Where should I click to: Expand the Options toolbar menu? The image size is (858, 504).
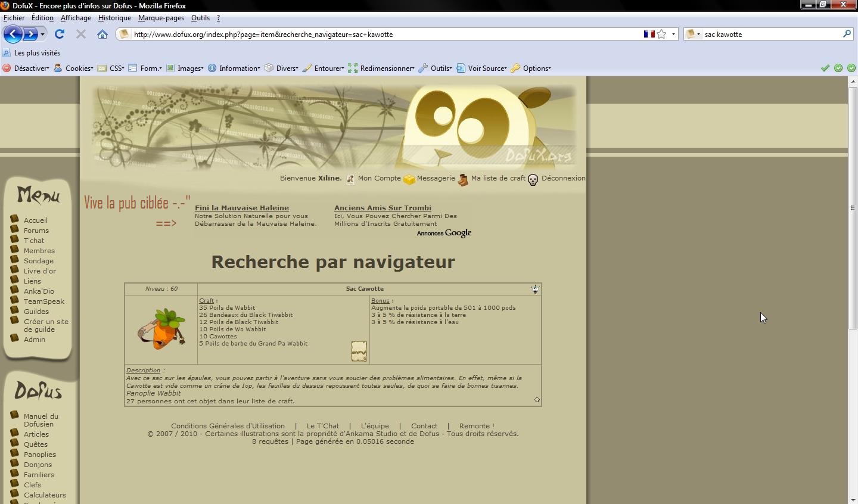tap(531, 68)
